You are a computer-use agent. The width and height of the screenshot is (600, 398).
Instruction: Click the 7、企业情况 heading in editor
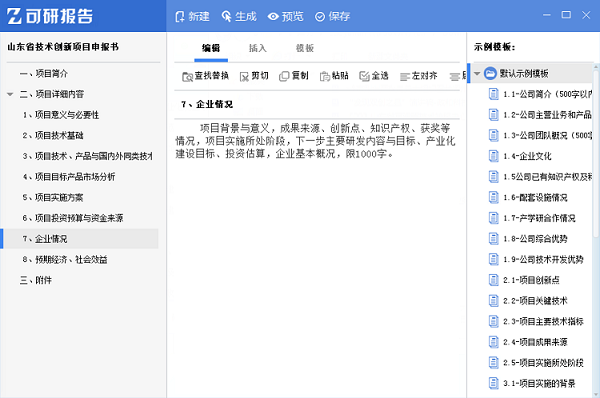pyautogui.click(x=207, y=104)
